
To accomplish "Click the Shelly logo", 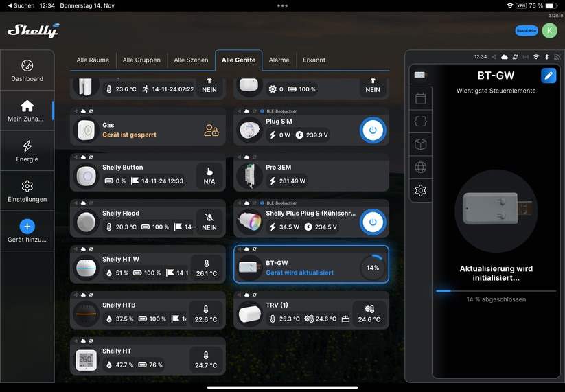I will tap(34, 30).
